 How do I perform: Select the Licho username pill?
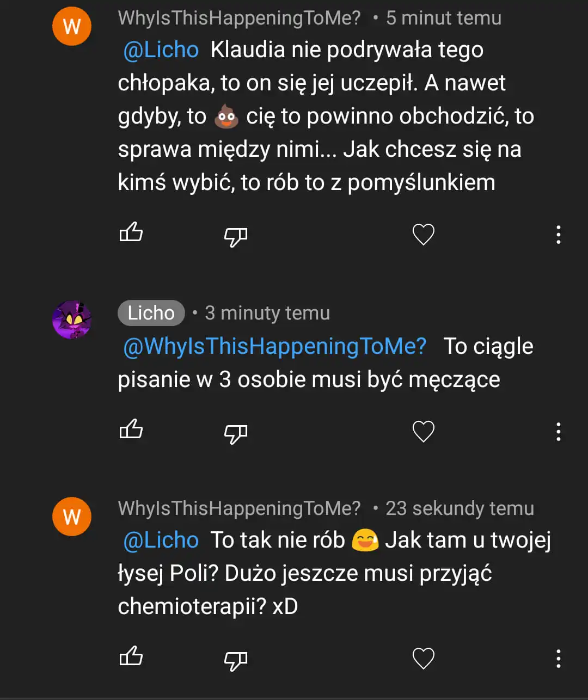point(151,312)
